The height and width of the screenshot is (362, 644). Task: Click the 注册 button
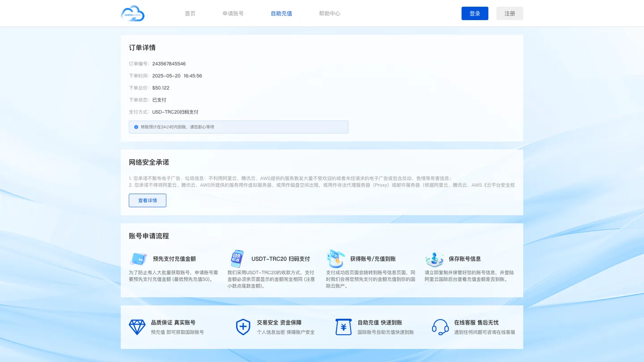click(x=510, y=13)
